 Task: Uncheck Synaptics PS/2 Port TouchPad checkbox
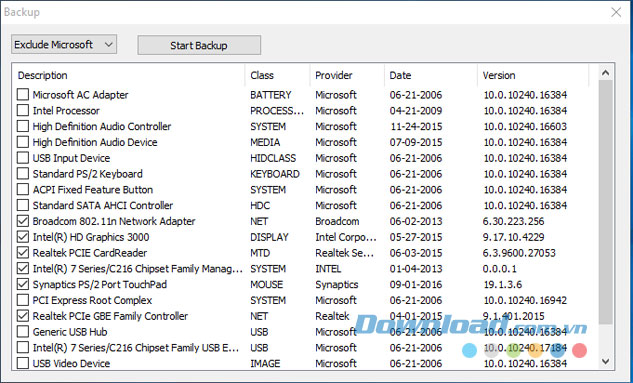(23, 284)
